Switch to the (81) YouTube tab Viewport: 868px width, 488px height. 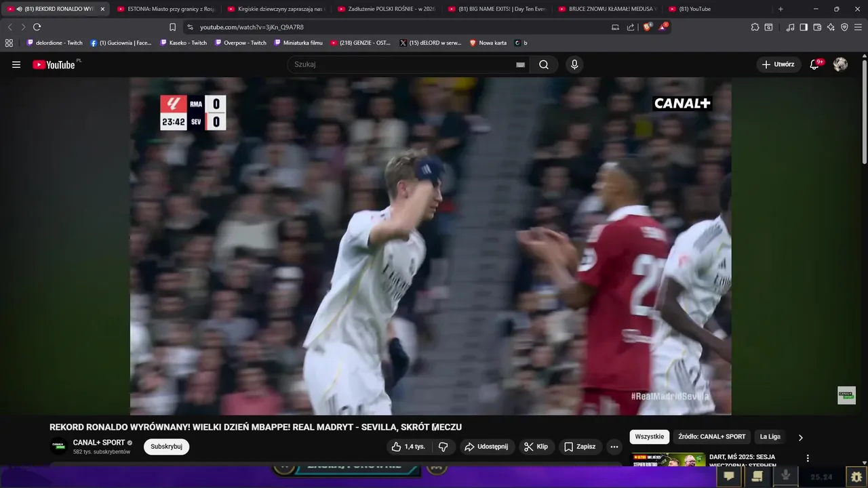[x=717, y=9]
